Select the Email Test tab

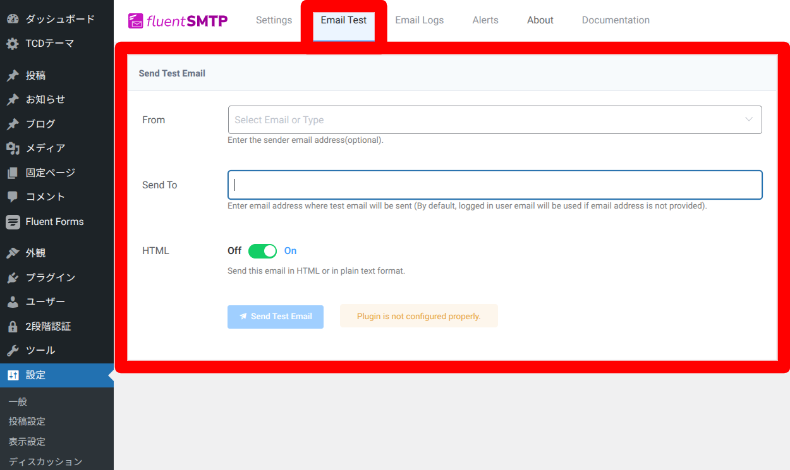coord(344,20)
